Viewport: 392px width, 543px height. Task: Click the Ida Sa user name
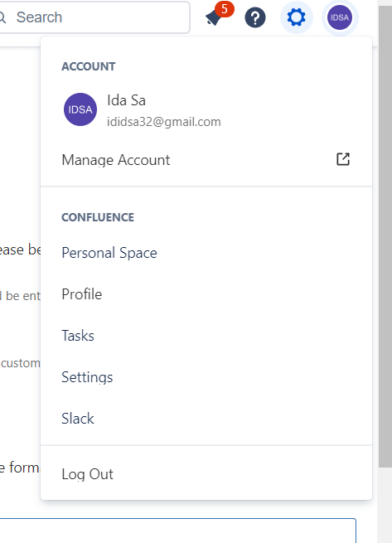(127, 100)
